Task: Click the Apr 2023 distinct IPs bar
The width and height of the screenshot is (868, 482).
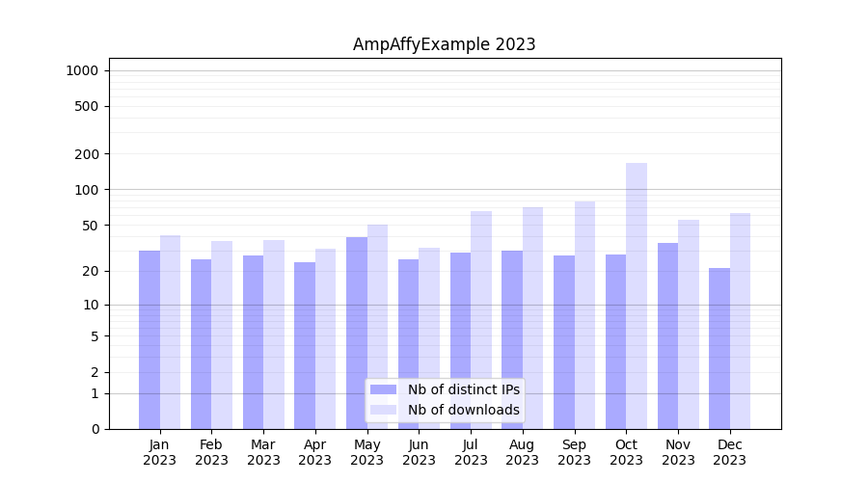Action: (305, 345)
